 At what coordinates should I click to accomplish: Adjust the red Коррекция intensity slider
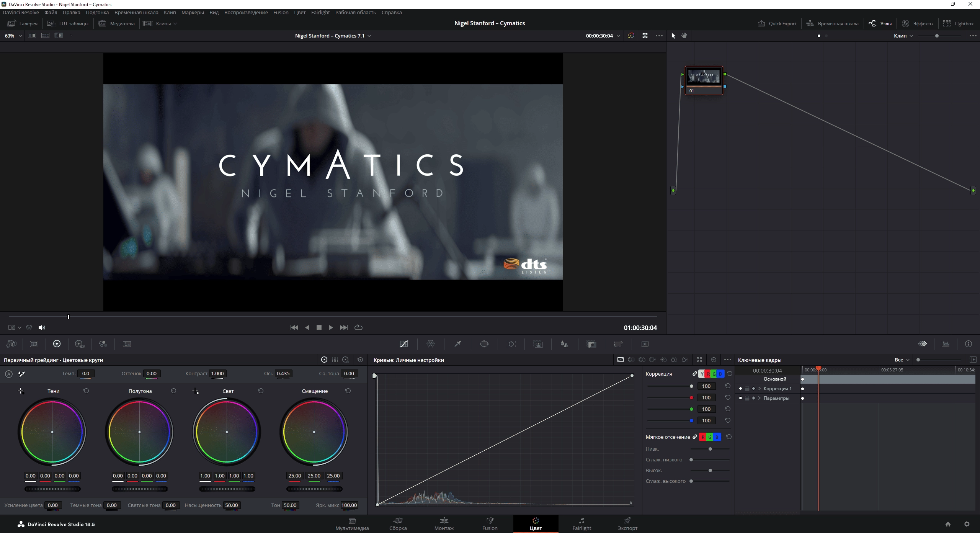pos(670,397)
